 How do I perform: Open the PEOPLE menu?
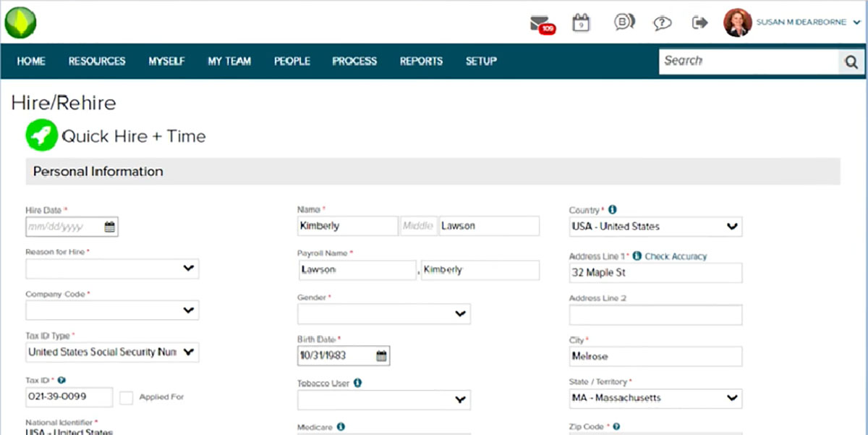[x=292, y=62]
